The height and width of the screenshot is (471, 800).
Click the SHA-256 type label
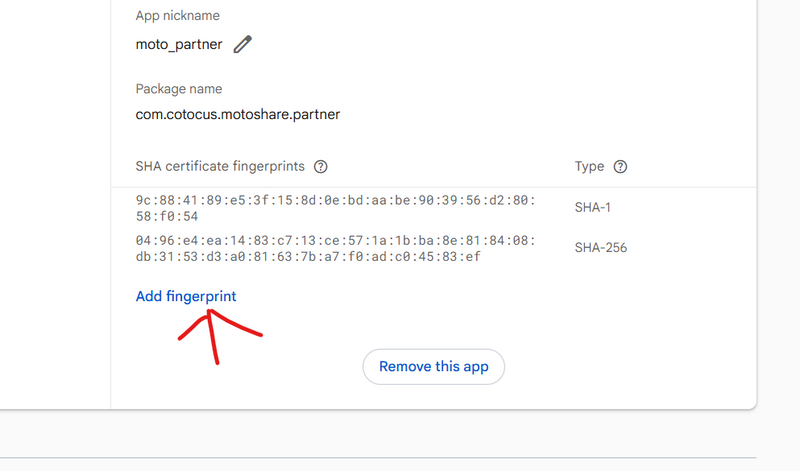coord(601,247)
